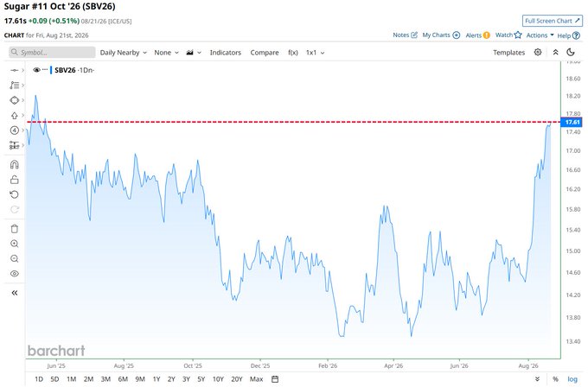This screenshot has width=588, height=387.
Task: Click the lock drawings icon
Action: point(14,180)
